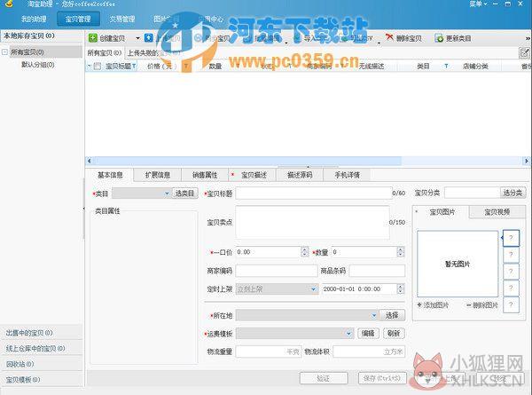Switch to 手机详情 tab
Screen dimensions: 532x395
[347, 175]
